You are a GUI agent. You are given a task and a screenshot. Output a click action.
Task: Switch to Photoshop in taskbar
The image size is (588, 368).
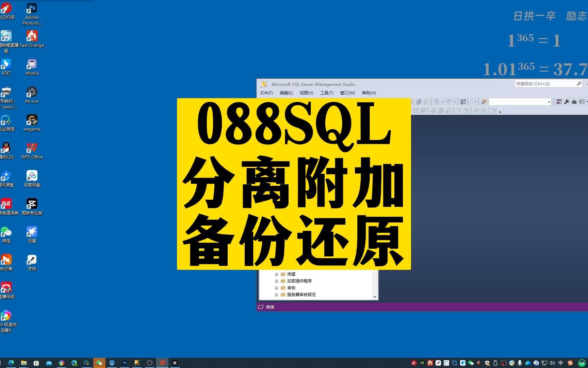(x=124, y=363)
